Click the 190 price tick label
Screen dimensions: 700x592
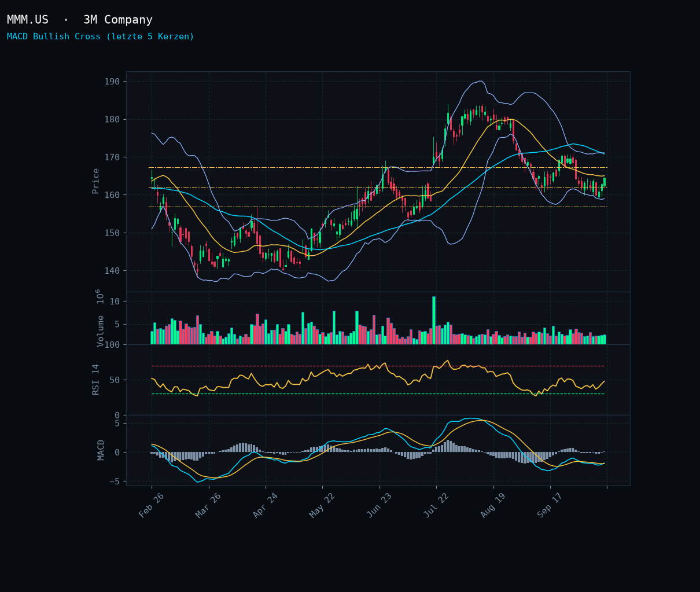pyautogui.click(x=112, y=82)
